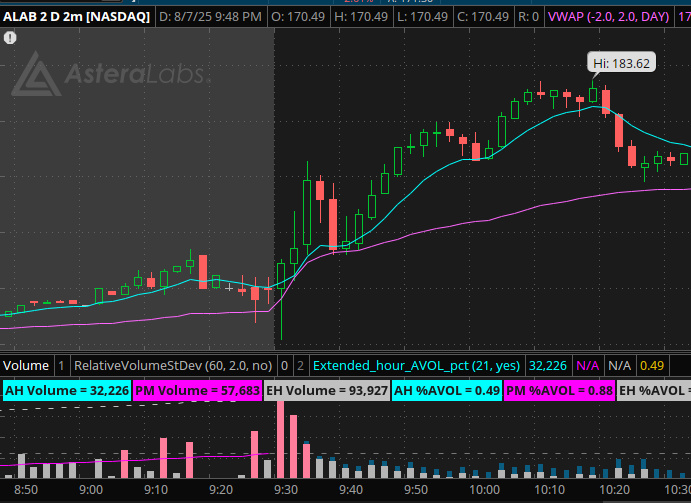691x503 pixels.
Task: Click the PM Volume = 57,683 label
Action: 197,391
